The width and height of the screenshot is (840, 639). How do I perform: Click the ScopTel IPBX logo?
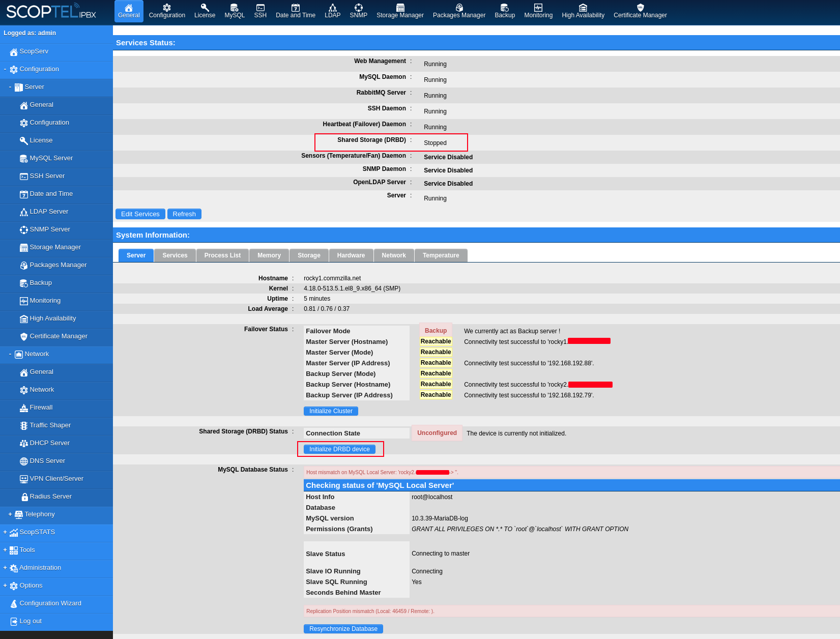point(51,11)
